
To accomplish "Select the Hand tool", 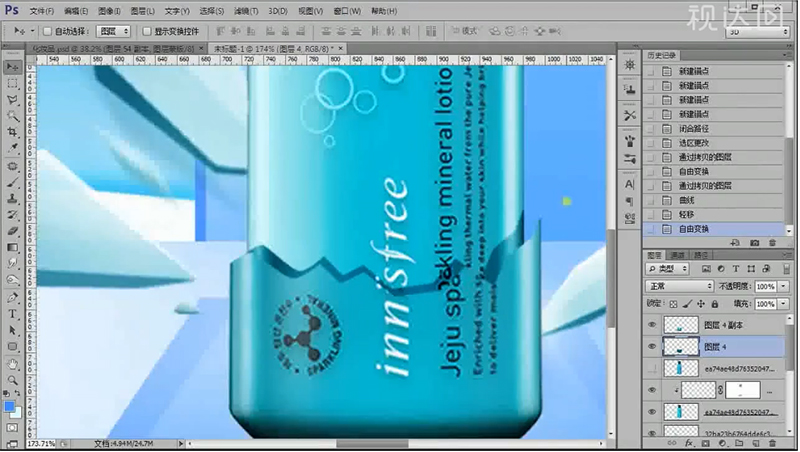I will tap(12, 364).
